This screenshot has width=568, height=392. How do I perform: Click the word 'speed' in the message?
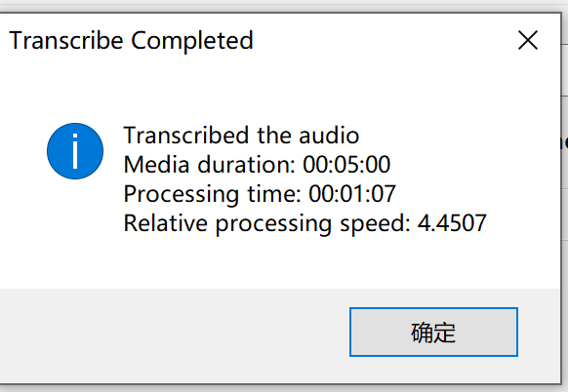pos(375,224)
